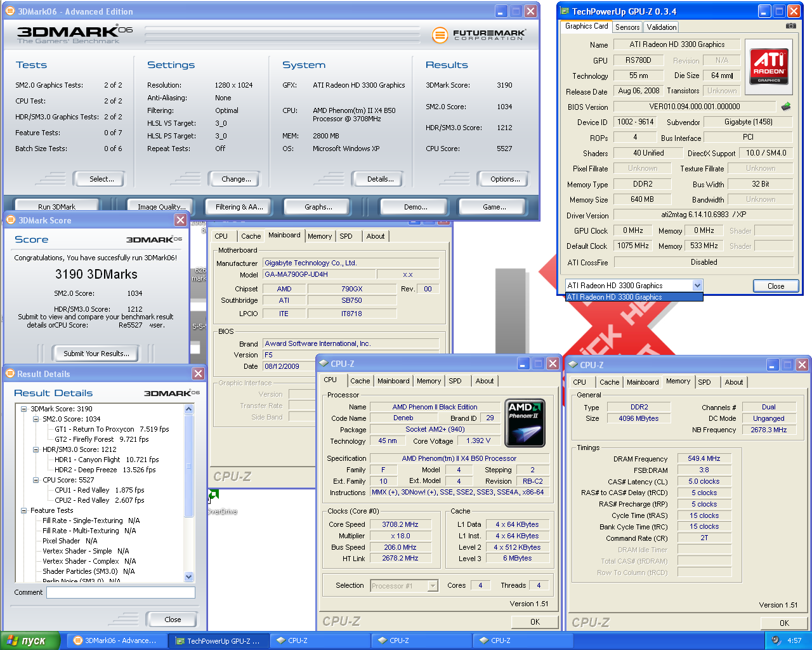This screenshot has height=650, width=812.
Task: Click OK in the CPU-Z Memory window
Action: pos(784,623)
